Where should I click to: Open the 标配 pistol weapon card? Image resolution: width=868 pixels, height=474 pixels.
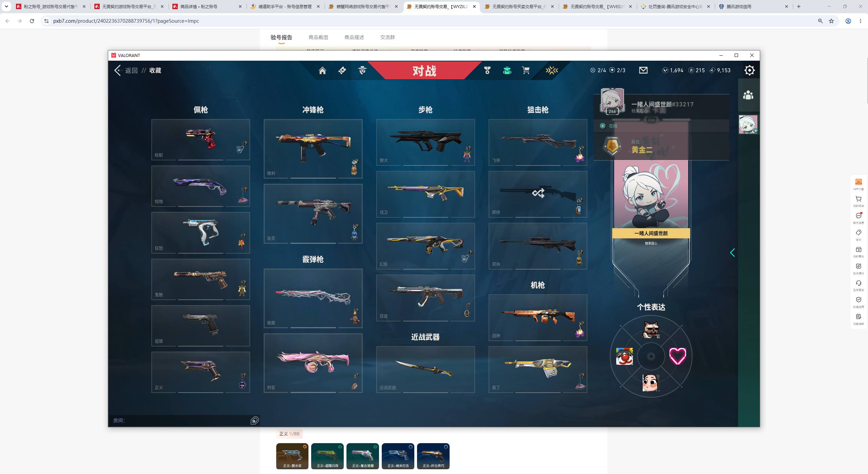(x=201, y=139)
